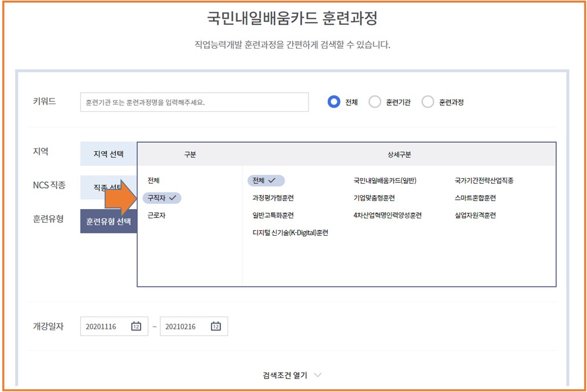Select 기업맞춤형훈련 option

point(374,197)
